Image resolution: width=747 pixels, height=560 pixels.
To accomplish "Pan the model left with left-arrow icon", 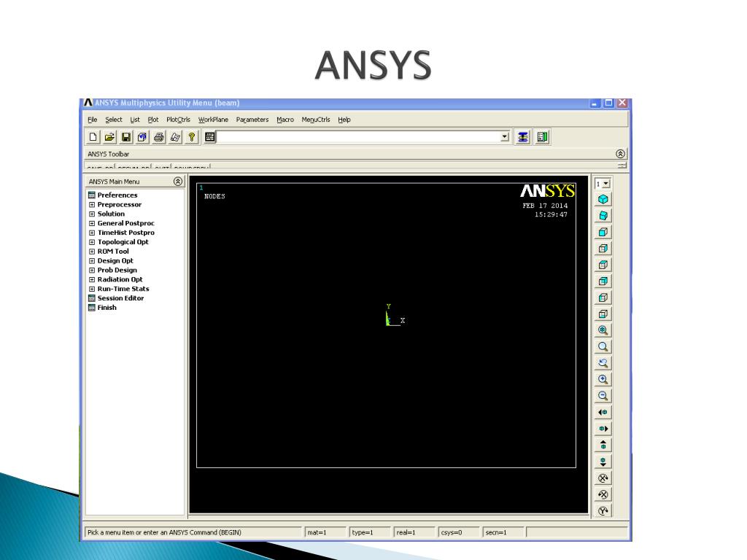I will tap(603, 413).
